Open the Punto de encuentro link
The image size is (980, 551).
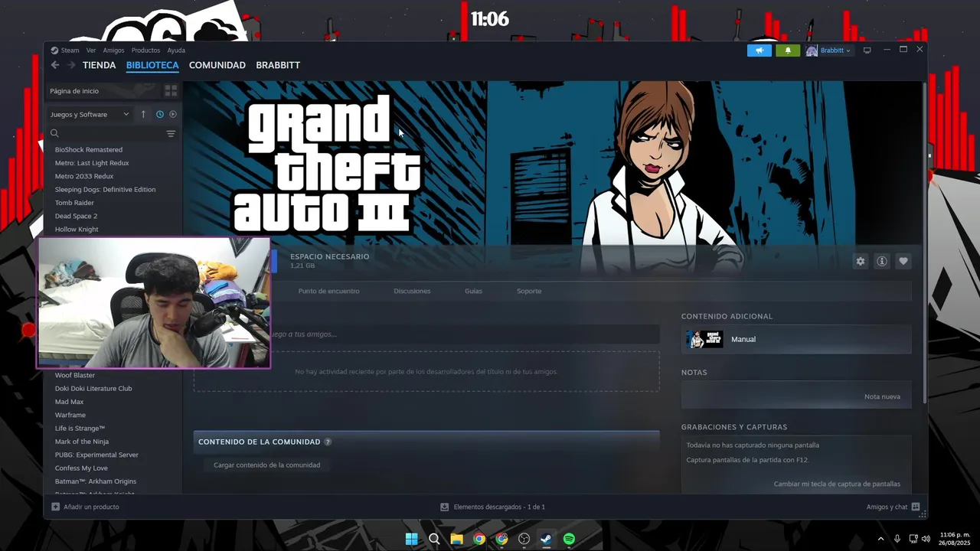pyautogui.click(x=328, y=291)
